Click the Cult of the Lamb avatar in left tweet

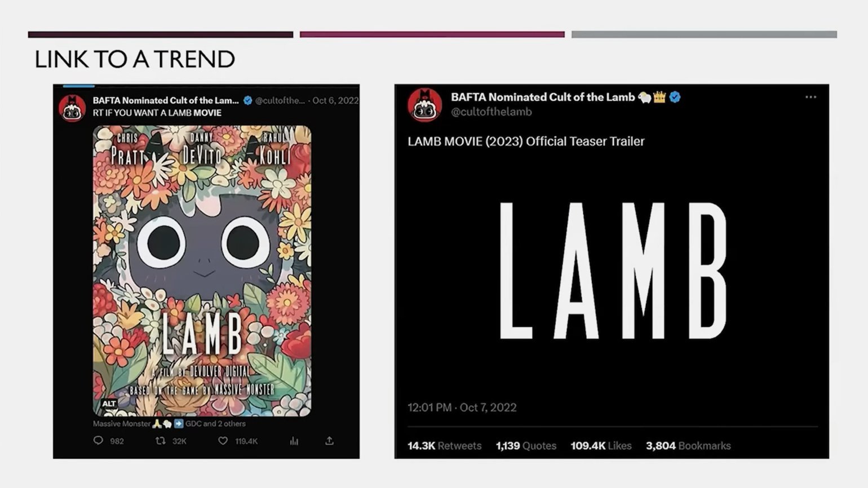pyautogui.click(x=72, y=108)
